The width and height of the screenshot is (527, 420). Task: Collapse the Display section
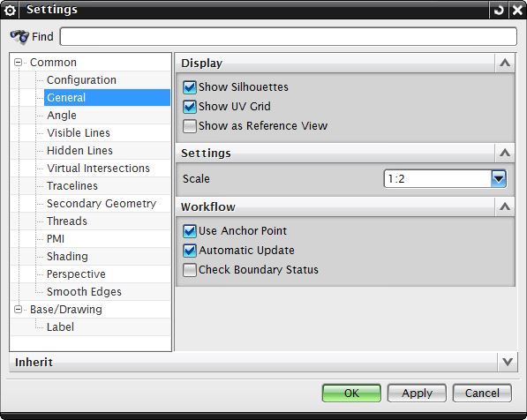pyautogui.click(x=505, y=63)
